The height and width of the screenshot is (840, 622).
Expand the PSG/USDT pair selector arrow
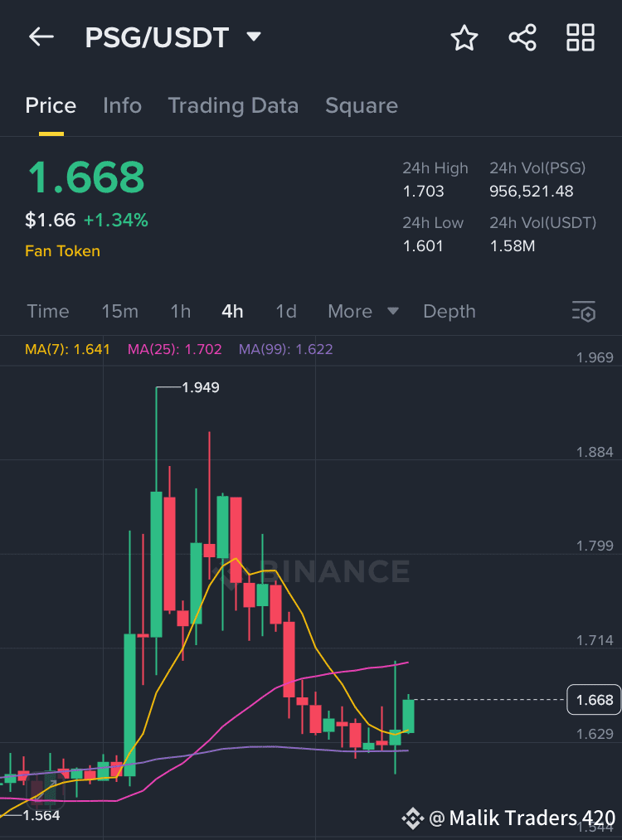point(254,37)
